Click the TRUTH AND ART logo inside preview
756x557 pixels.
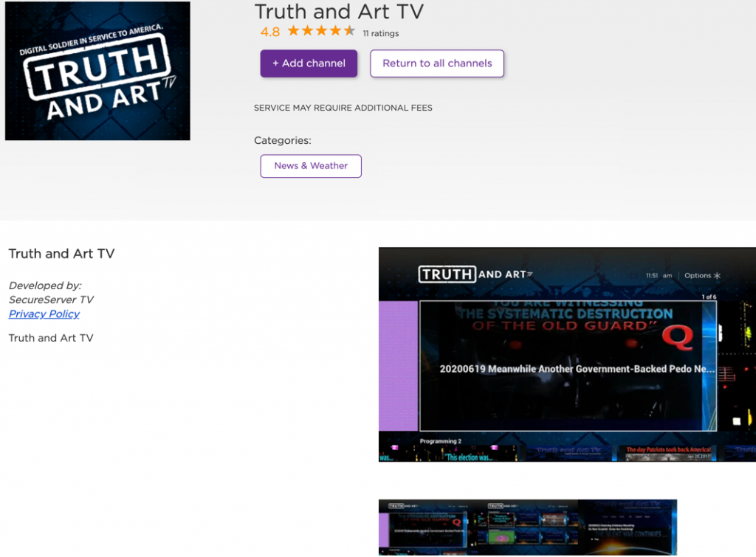[x=475, y=274]
